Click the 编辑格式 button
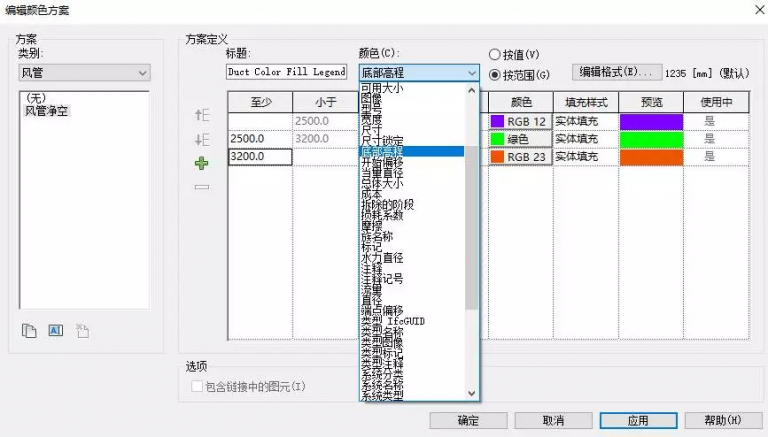 click(616, 72)
